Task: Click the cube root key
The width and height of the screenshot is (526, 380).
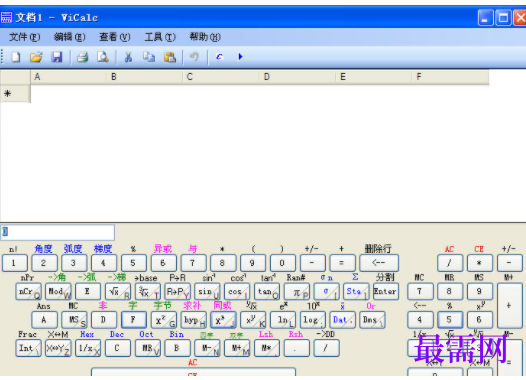Action: point(147,291)
